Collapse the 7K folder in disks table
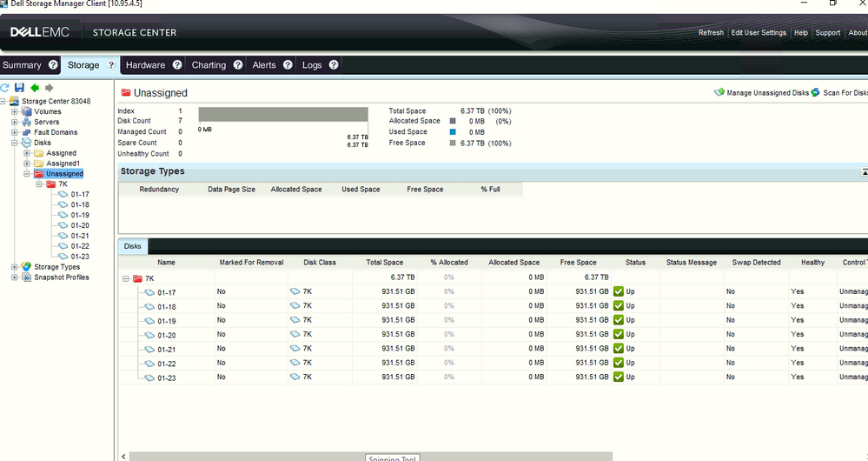This screenshot has height=461, width=868. pyautogui.click(x=126, y=278)
